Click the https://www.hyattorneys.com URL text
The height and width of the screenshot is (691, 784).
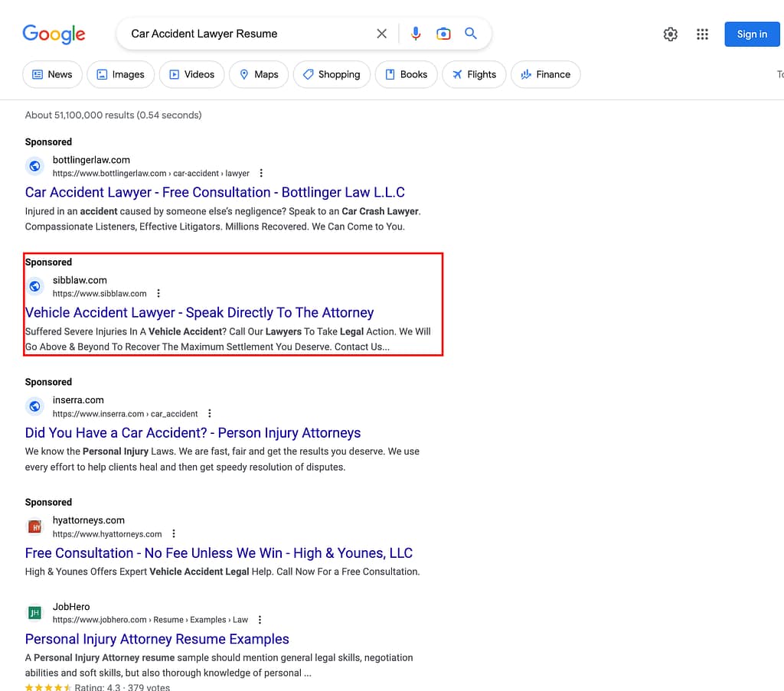(107, 534)
